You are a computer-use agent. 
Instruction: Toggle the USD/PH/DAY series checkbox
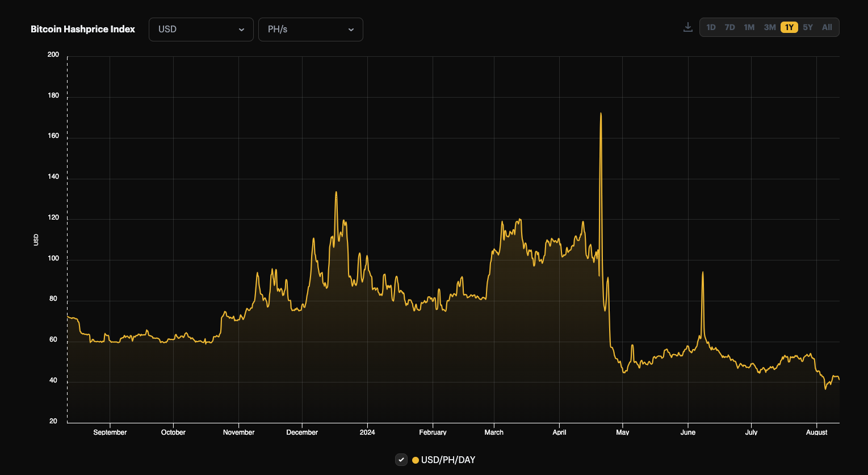tap(401, 460)
